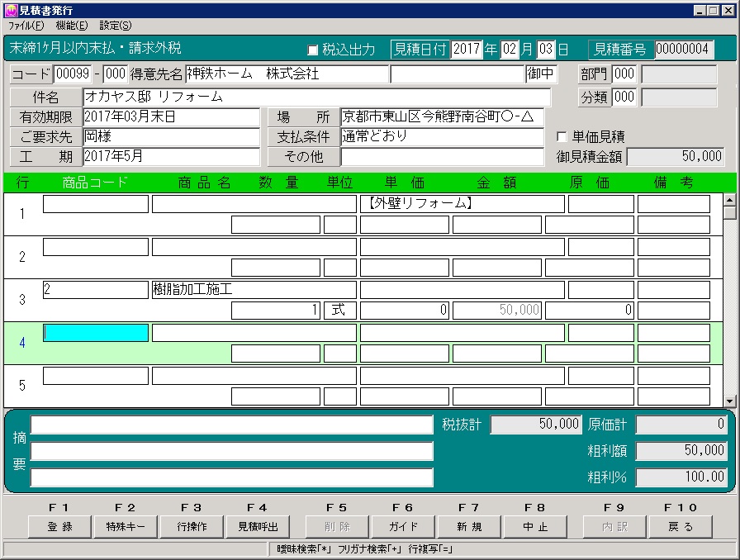Click the F5 削除 button
Screen dimensions: 740x560
tap(337, 526)
